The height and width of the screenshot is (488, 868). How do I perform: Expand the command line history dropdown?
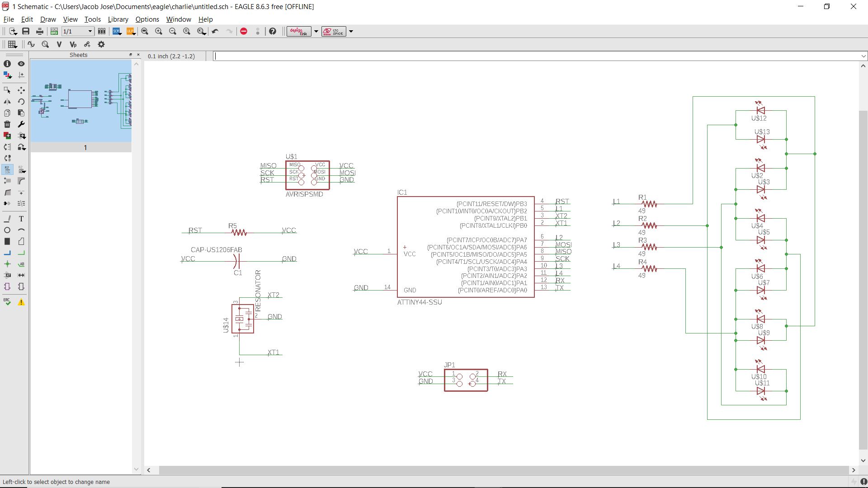pos(863,56)
